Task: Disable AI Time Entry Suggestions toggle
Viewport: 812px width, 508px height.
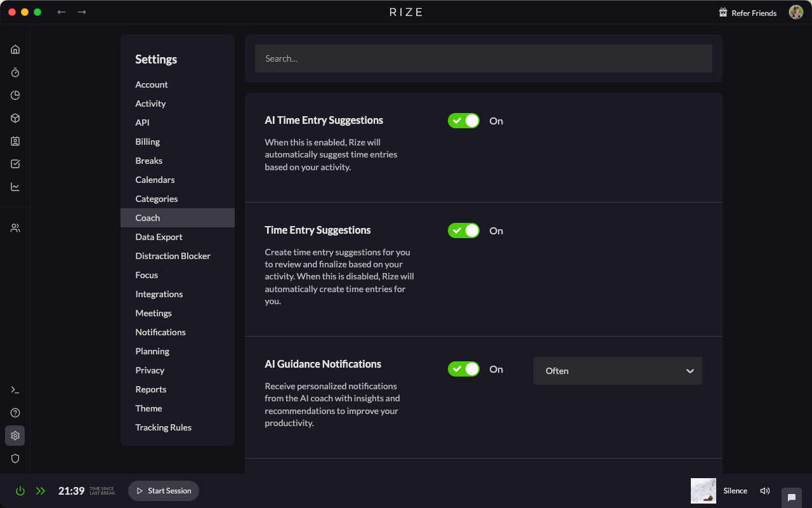Action: (x=464, y=121)
